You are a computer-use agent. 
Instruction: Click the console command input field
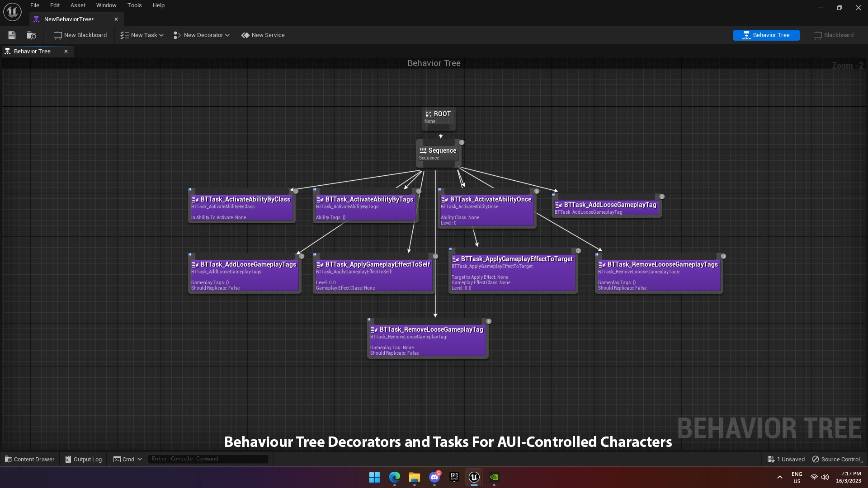tap(208, 459)
